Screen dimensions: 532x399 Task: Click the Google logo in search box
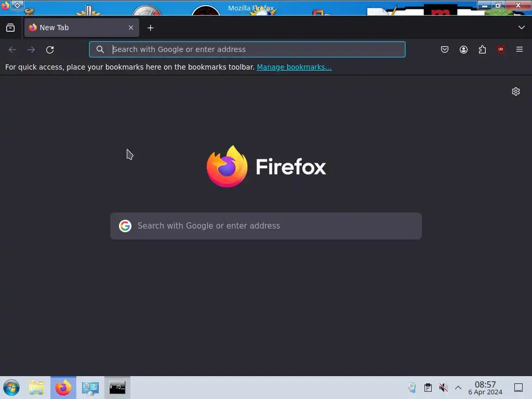[125, 226]
